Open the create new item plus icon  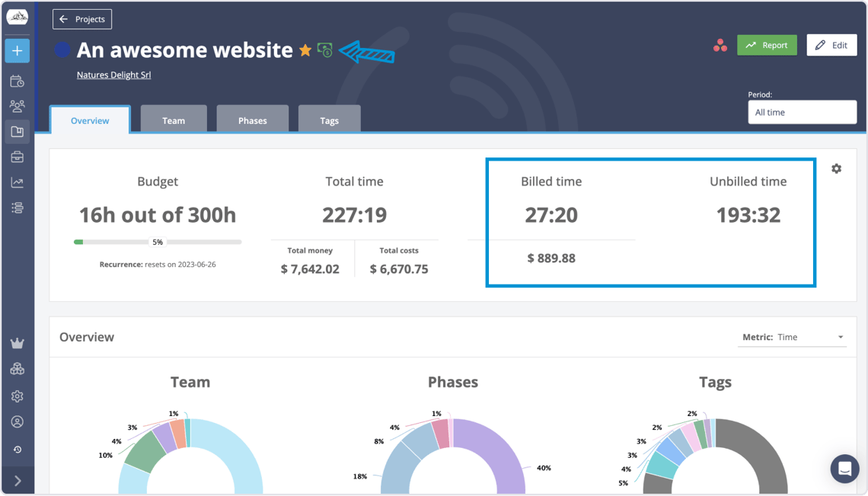[x=17, y=50]
